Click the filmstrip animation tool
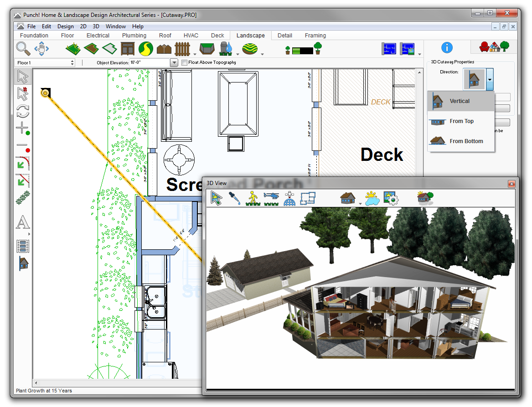 pos(23,246)
